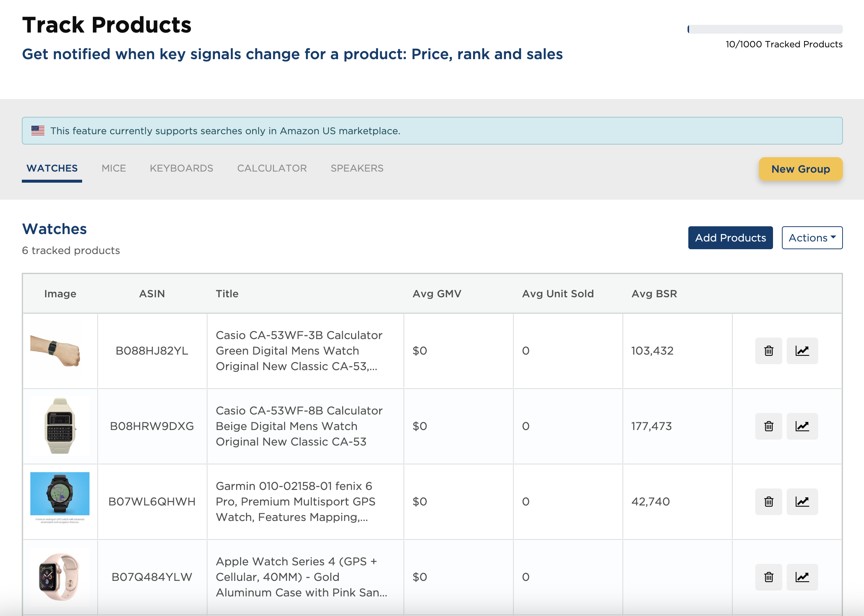Create a New Group
This screenshot has height=616, width=864.
pyautogui.click(x=801, y=169)
